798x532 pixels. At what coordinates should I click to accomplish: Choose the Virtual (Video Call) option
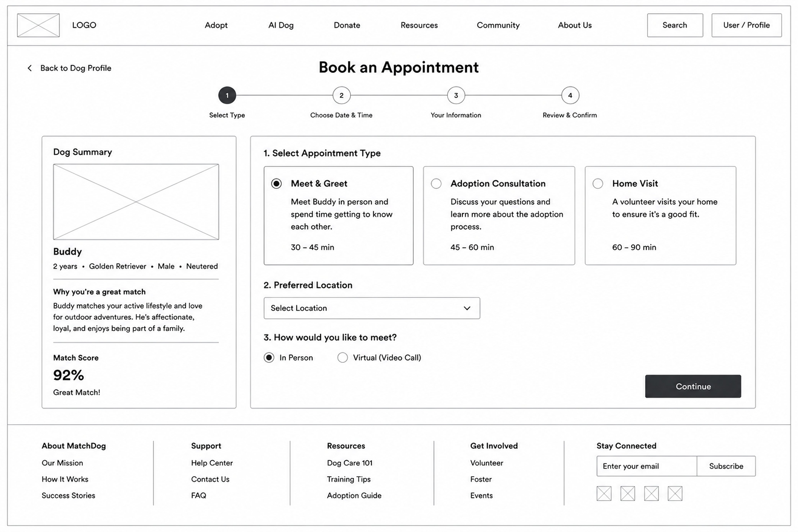coord(343,358)
